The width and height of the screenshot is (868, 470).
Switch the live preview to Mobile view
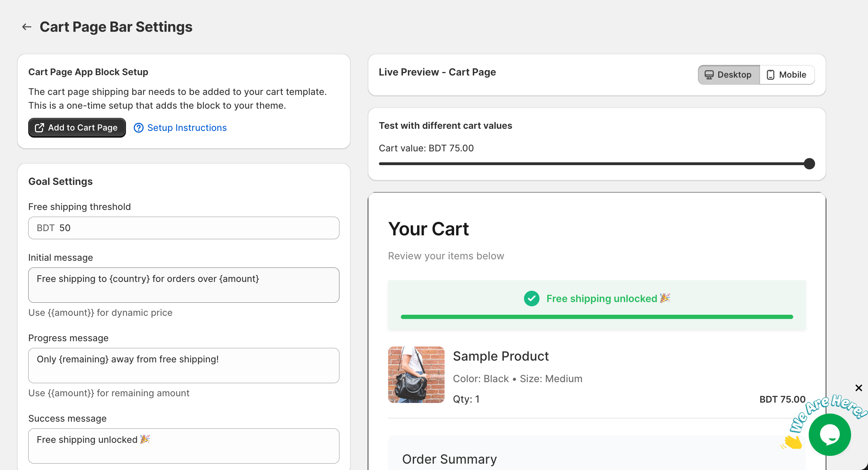point(787,74)
